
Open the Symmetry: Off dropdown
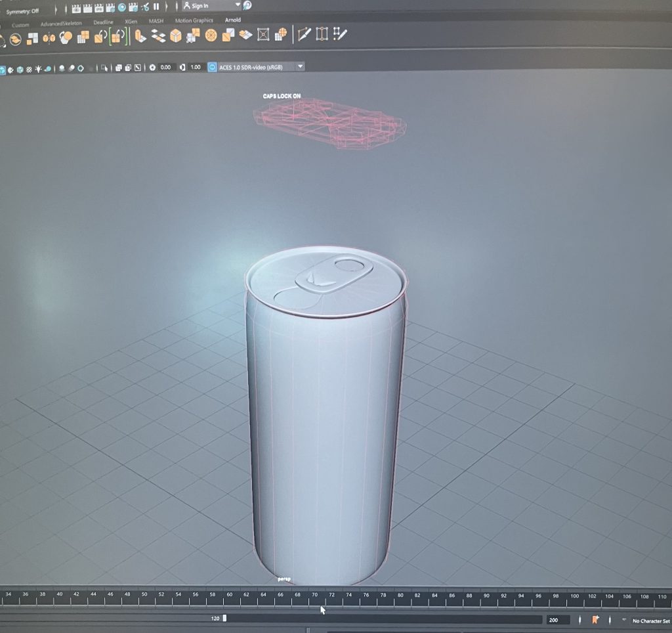[22, 11]
